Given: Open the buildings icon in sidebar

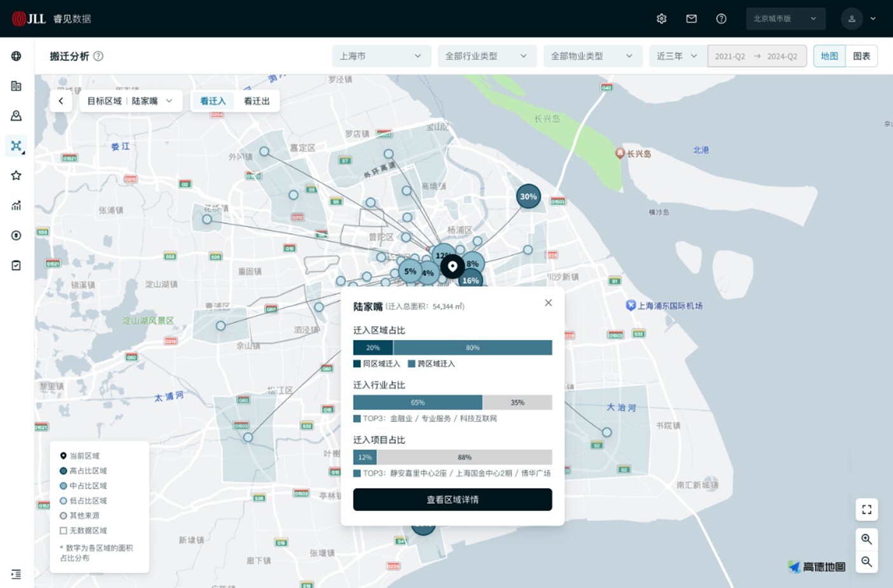Looking at the screenshot, I should coord(17,86).
